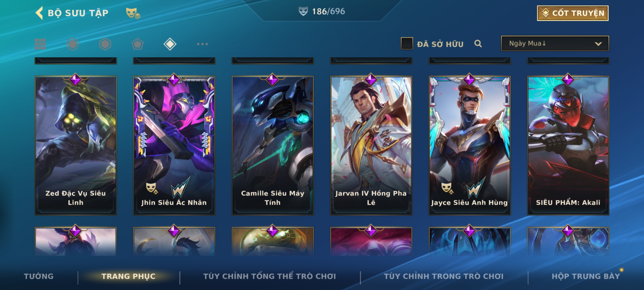The width and height of the screenshot is (644, 290).
Task: Toggle the Đã Sở Hữu checkbox
Action: click(407, 44)
